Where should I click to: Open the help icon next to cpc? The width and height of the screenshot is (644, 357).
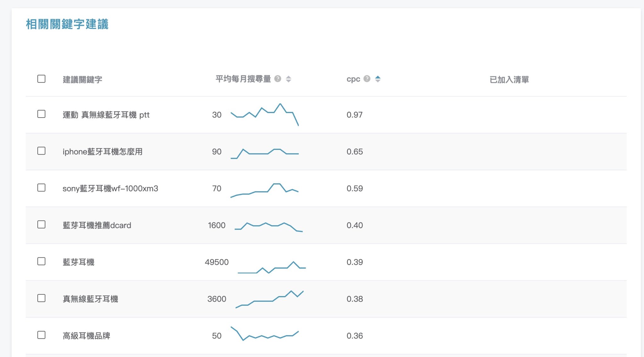[367, 79]
